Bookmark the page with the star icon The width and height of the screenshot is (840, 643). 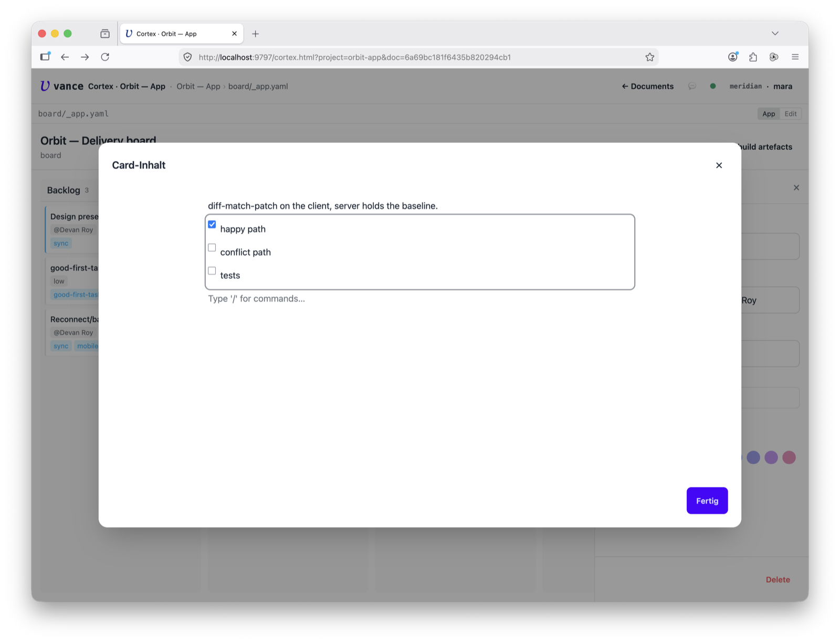(649, 57)
